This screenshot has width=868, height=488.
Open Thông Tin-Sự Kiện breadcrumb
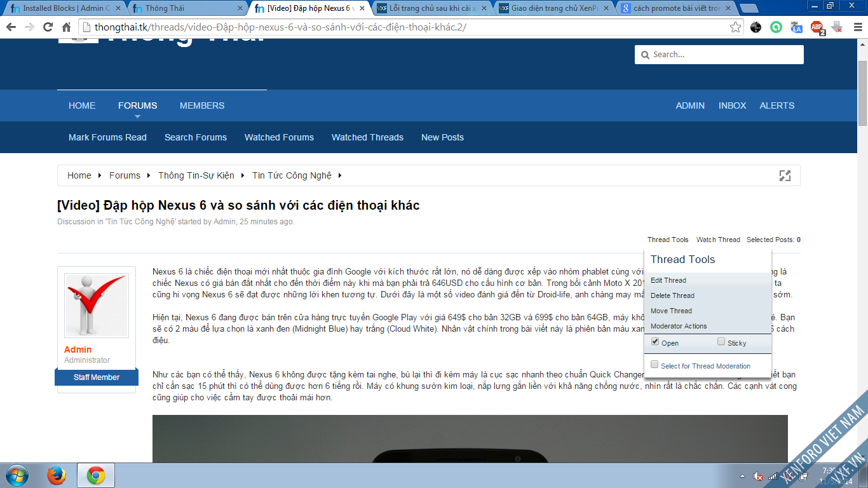coord(196,175)
